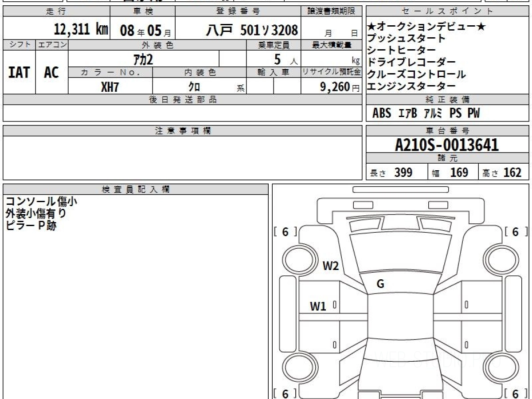Click the コンソール傷小 inspector note

click(x=41, y=202)
